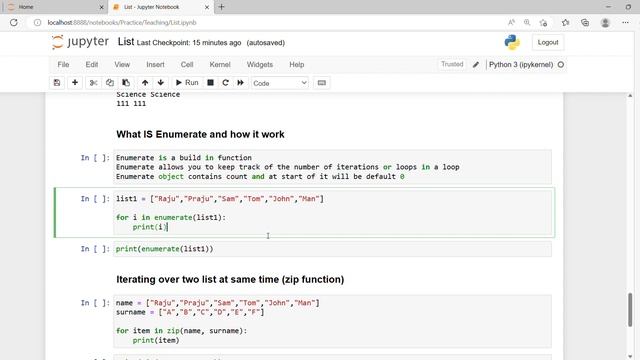Rename notebook by clicking List title
Image resolution: width=640 pixels, height=360 pixels.
tap(126, 42)
